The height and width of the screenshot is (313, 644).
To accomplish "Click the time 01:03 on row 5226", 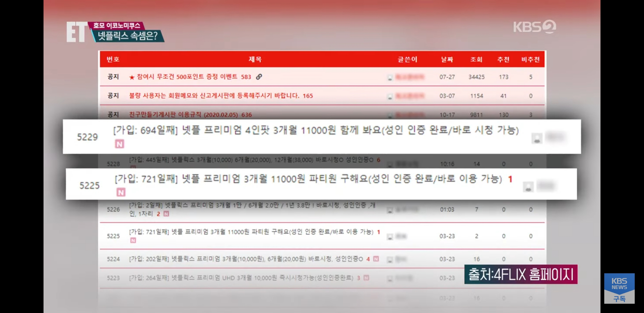I will click(x=447, y=209).
